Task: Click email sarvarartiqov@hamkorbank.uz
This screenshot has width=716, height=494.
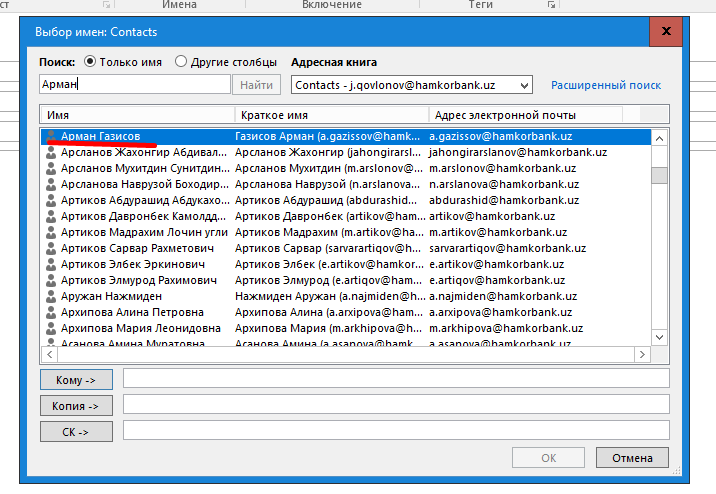Action: (507, 248)
